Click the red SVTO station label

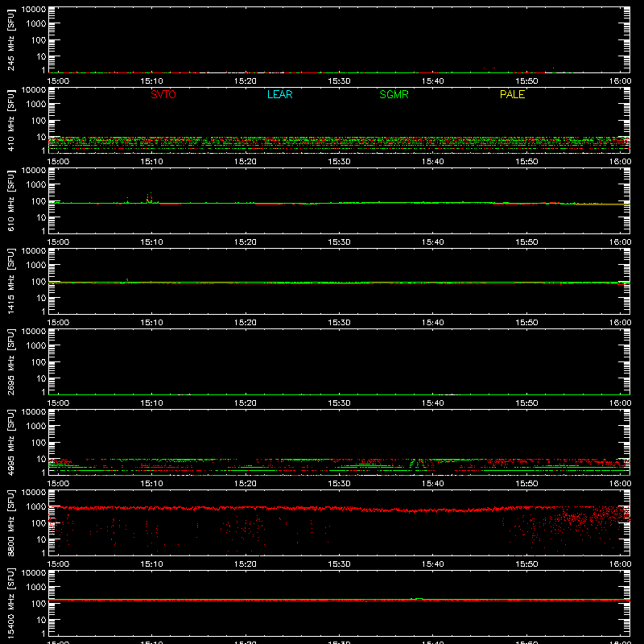[x=163, y=94]
